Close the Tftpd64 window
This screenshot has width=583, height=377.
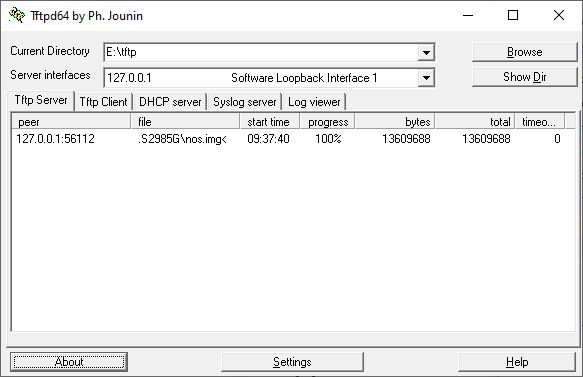[x=559, y=15]
